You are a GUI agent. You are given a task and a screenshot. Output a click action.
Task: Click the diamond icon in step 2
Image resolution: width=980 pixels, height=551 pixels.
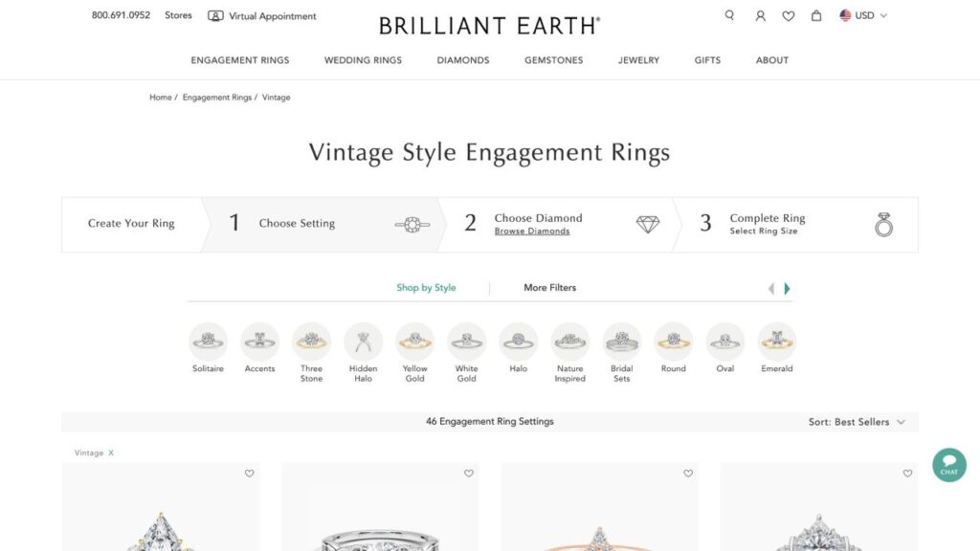[x=648, y=224]
